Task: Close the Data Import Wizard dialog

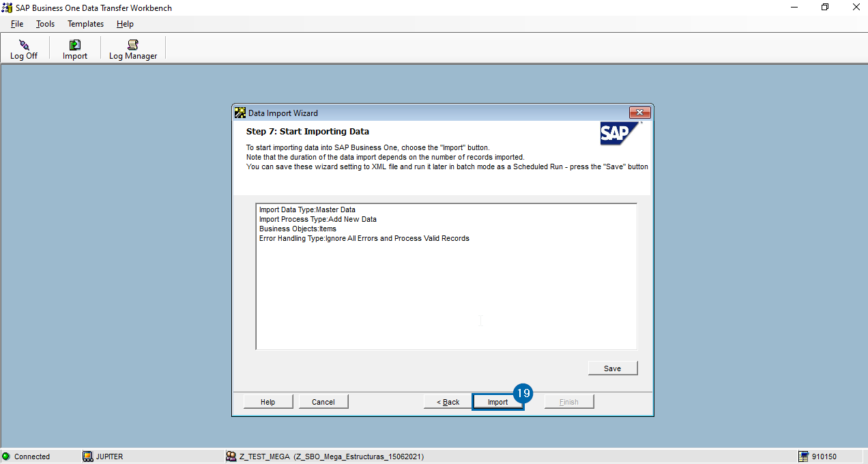Action: (x=639, y=113)
